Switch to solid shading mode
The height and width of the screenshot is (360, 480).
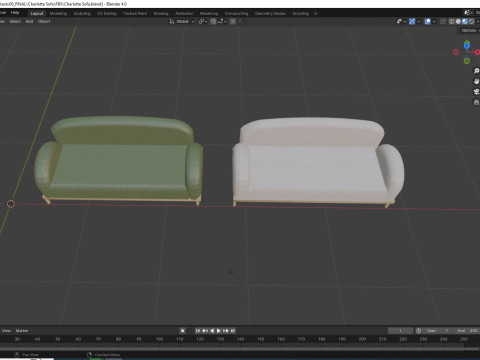(x=458, y=21)
